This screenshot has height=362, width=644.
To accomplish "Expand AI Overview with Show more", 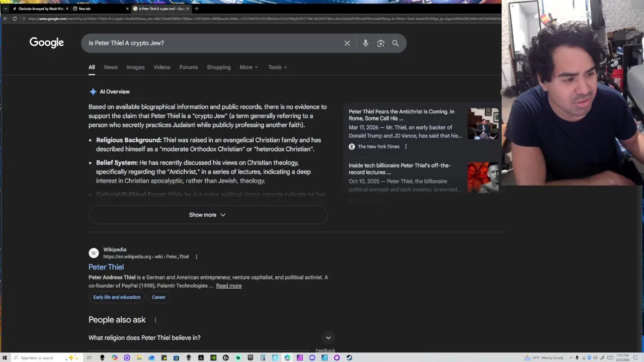I will (208, 215).
